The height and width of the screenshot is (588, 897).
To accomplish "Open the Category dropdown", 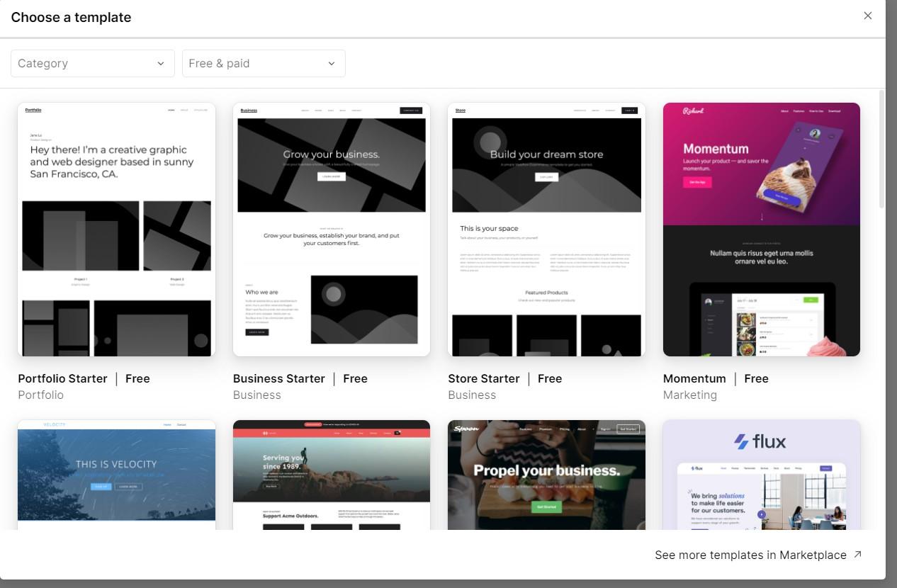I will (x=93, y=63).
